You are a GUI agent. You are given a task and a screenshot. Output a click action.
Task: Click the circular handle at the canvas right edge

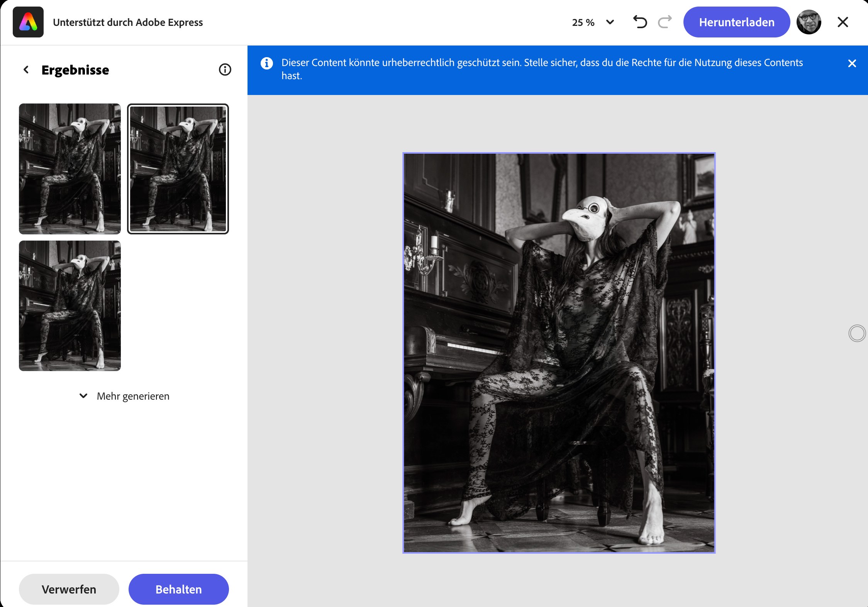point(857,333)
